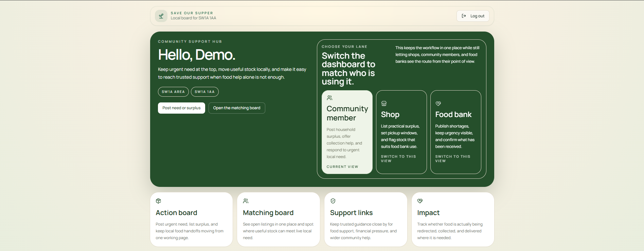
Task: Click 'Post household surplus' description text
Action: pos(344,143)
